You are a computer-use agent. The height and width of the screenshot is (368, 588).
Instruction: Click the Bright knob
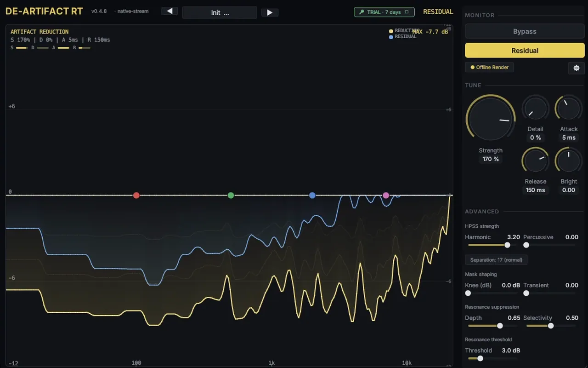click(569, 161)
